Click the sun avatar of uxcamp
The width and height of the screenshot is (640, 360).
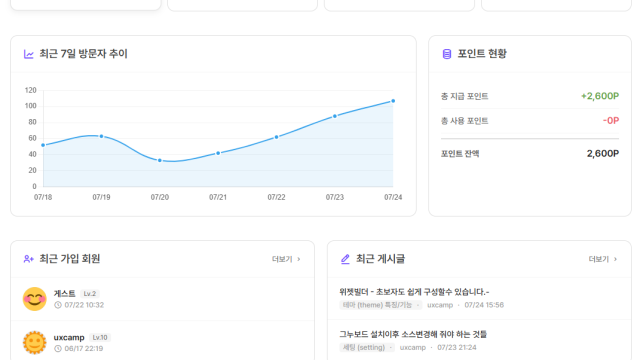point(34,342)
